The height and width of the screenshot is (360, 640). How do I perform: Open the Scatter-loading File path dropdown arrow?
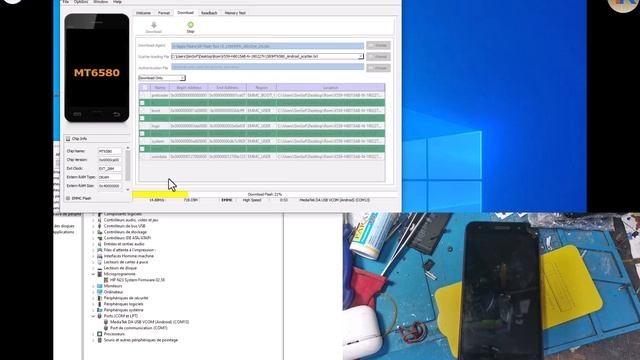pos(361,56)
